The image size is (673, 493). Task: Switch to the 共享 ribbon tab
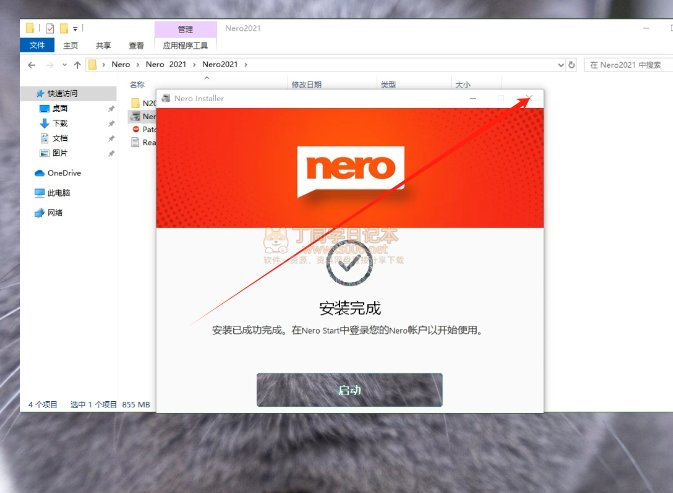coord(103,45)
